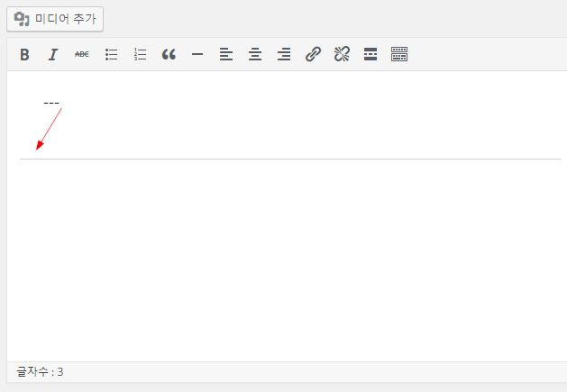Align text to the left
The height and width of the screenshot is (392, 567).
(226, 55)
